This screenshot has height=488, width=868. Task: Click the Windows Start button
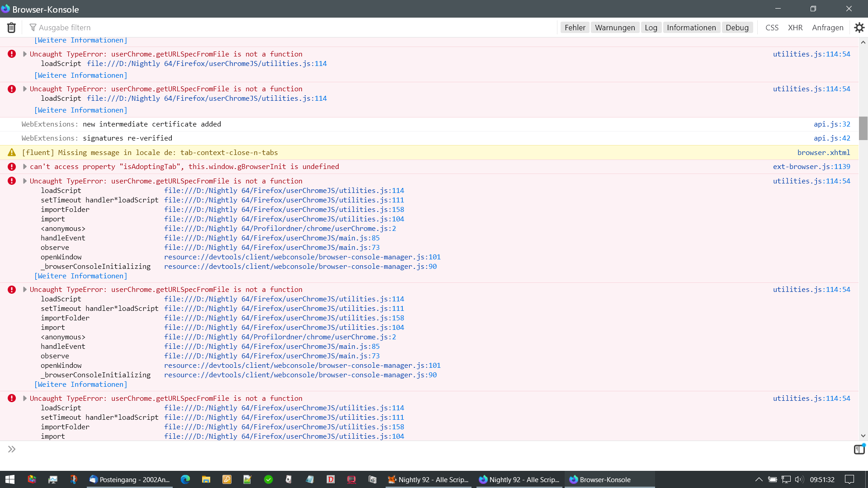pos(10,479)
